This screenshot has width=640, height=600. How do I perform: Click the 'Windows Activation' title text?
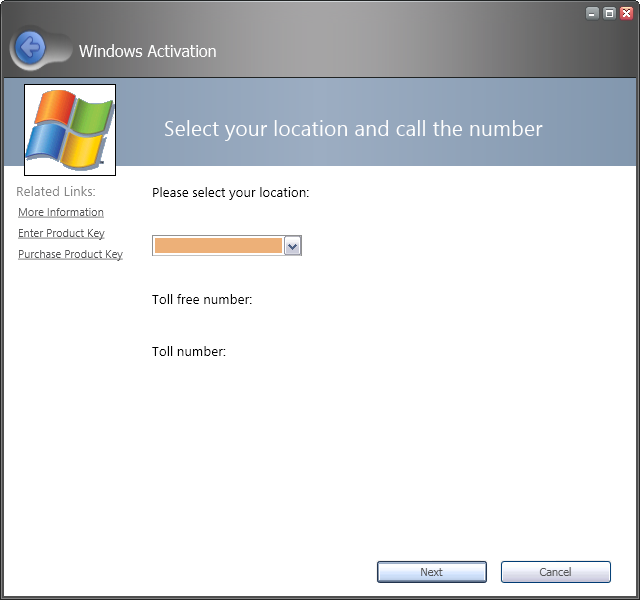(147, 51)
